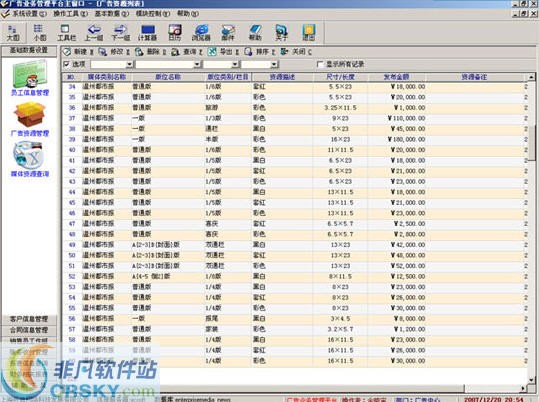Click 导出 to export the list
This screenshot has width=539, height=402.
(x=223, y=52)
